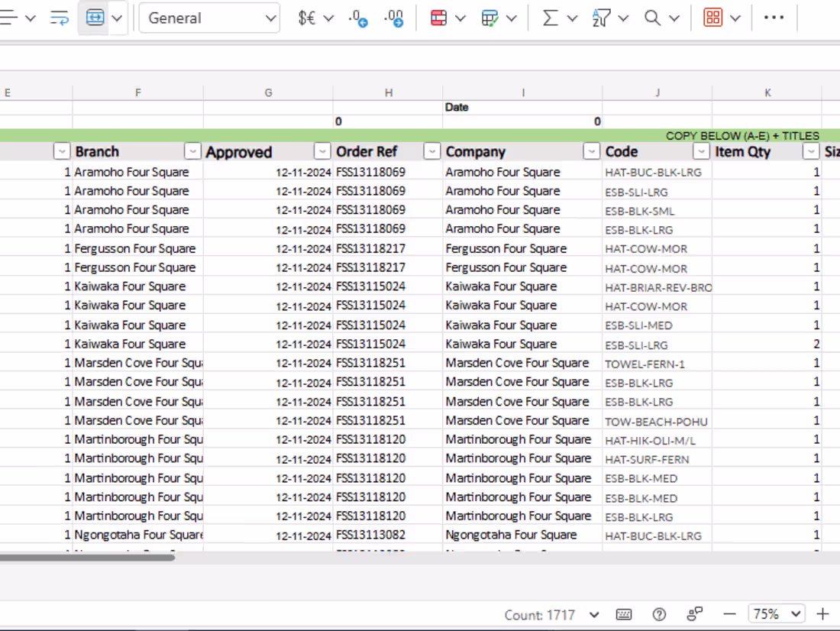Open the more toolbar commands ellipsis menu
This screenshot has width=840, height=631.
[774, 18]
